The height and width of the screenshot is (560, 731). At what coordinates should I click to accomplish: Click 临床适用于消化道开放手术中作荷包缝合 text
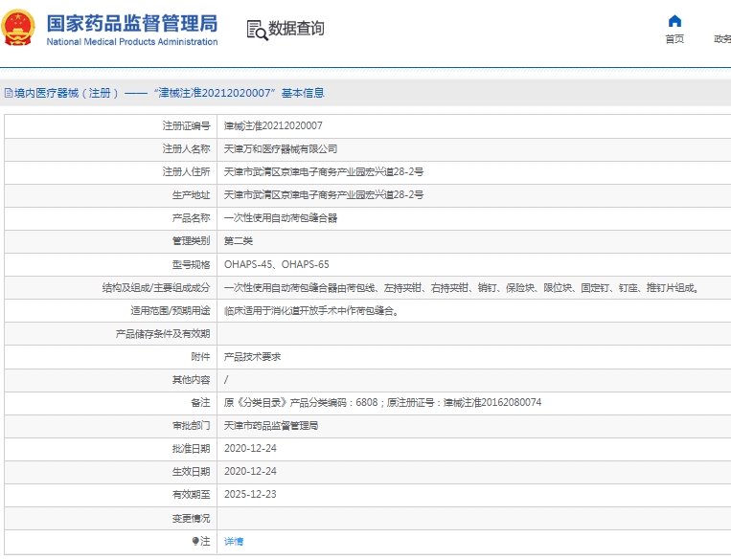pos(311,311)
